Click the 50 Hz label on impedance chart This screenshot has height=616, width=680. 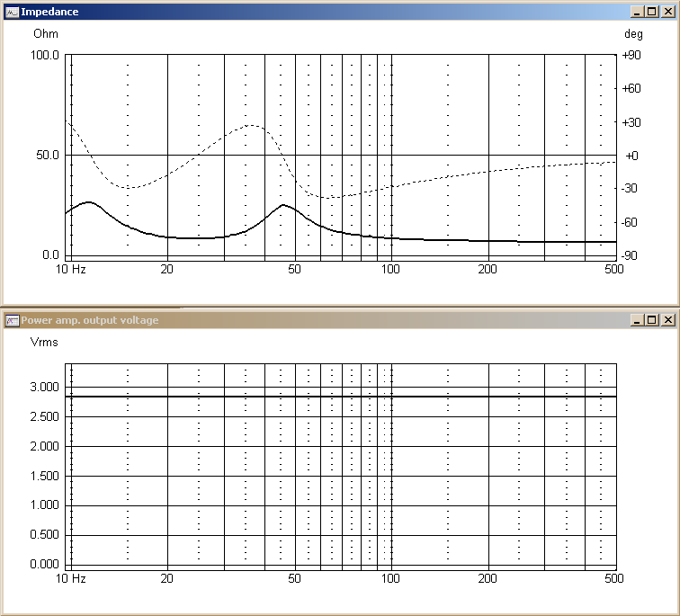click(x=294, y=269)
